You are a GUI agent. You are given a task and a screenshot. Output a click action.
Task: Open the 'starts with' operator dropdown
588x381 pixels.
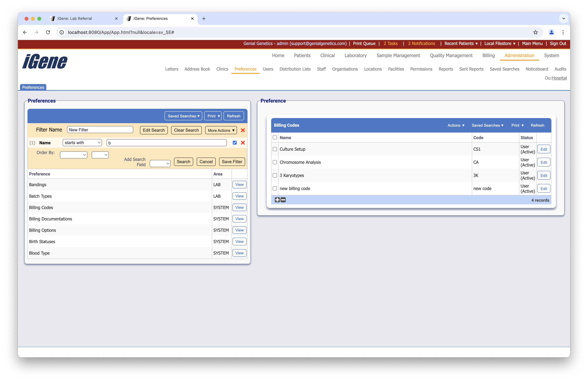(82, 143)
